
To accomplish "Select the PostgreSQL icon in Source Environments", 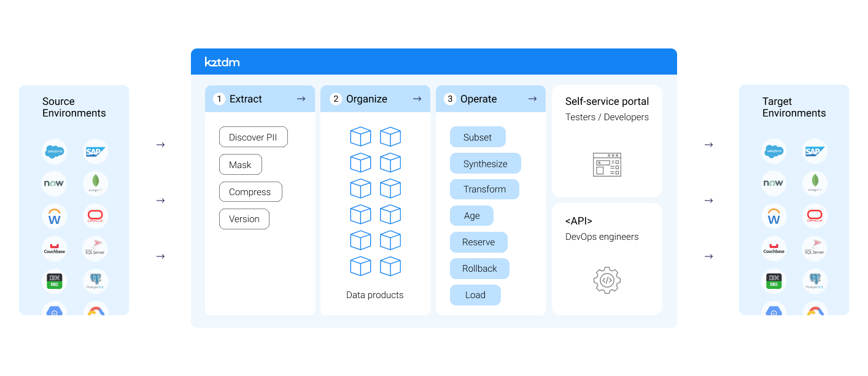I will tap(95, 281).
